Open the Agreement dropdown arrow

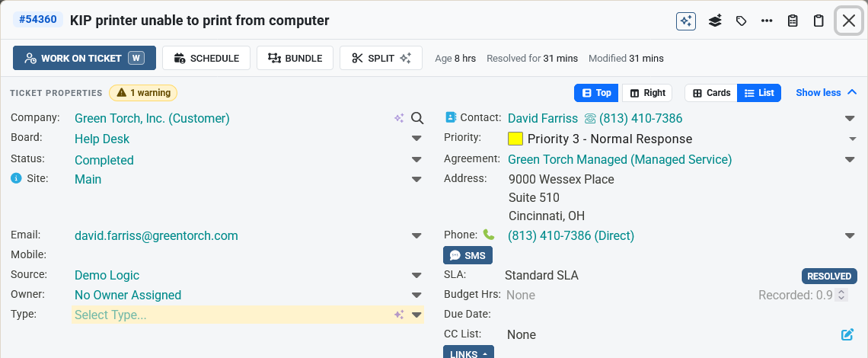[x=850, y=160]
